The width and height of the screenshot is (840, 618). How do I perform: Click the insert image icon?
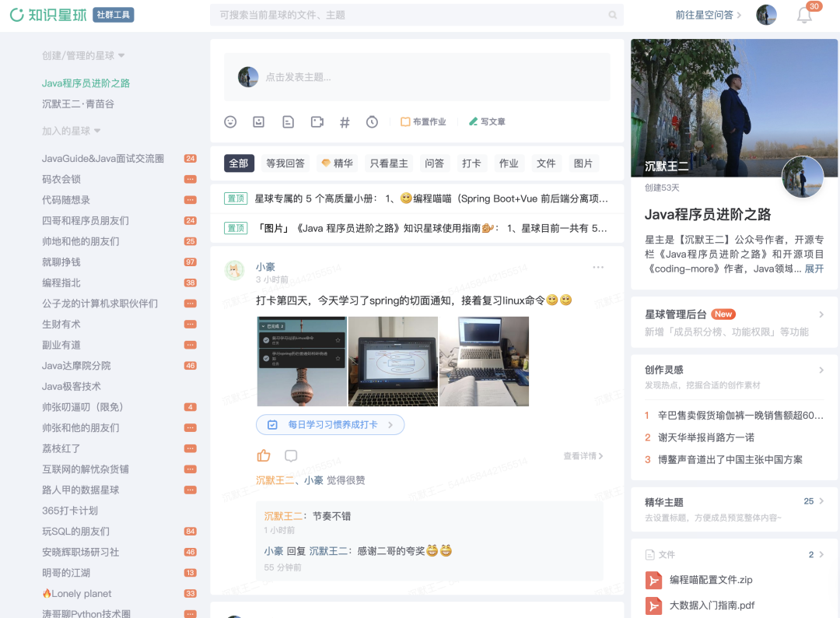(259, 122)
